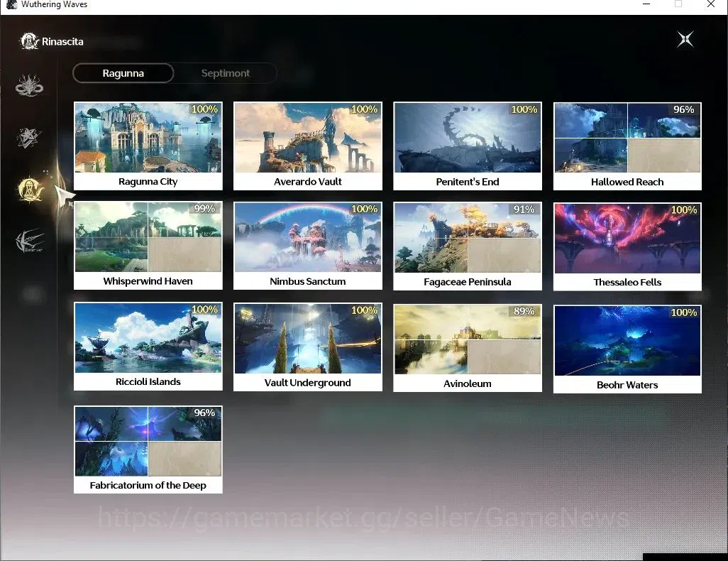Select the first region emblem in sidebar
Viewport: 728px width, 561px height.
(x=29, y=85)
